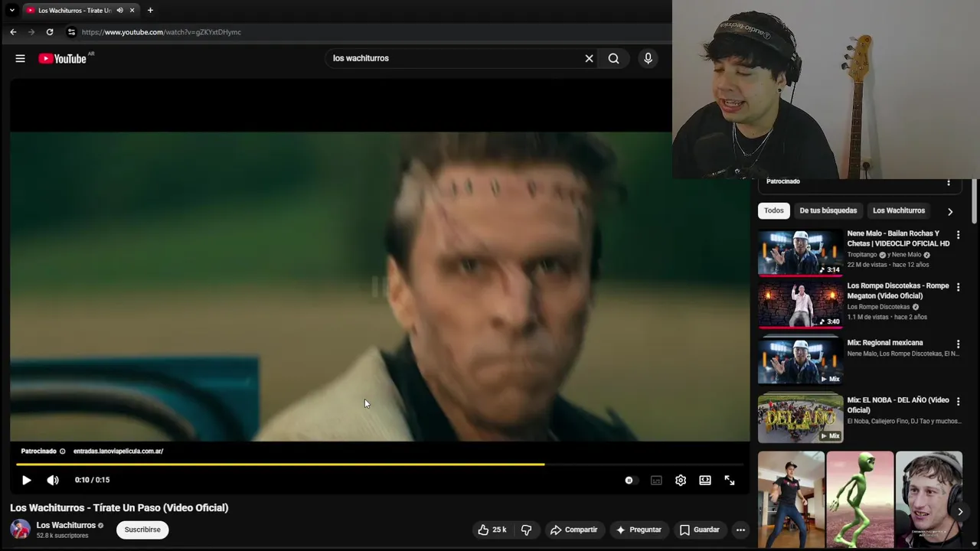Click the Preguntar button

coord(638,530)
